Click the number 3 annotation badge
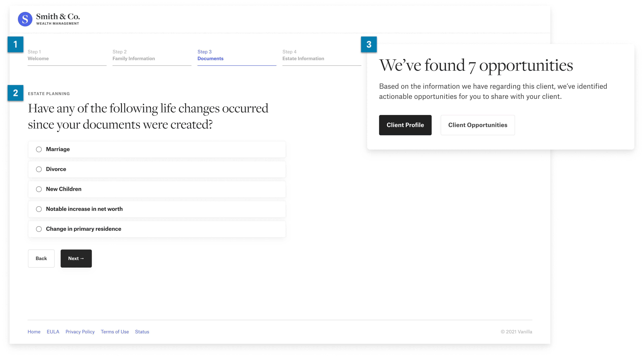This screenshot has height=357, width=644. point(369,44)
